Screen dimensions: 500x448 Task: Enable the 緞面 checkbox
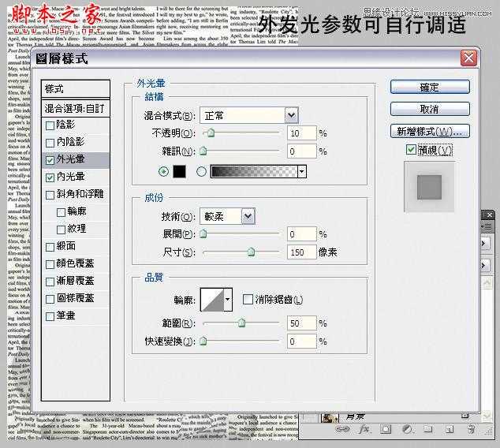50,247
